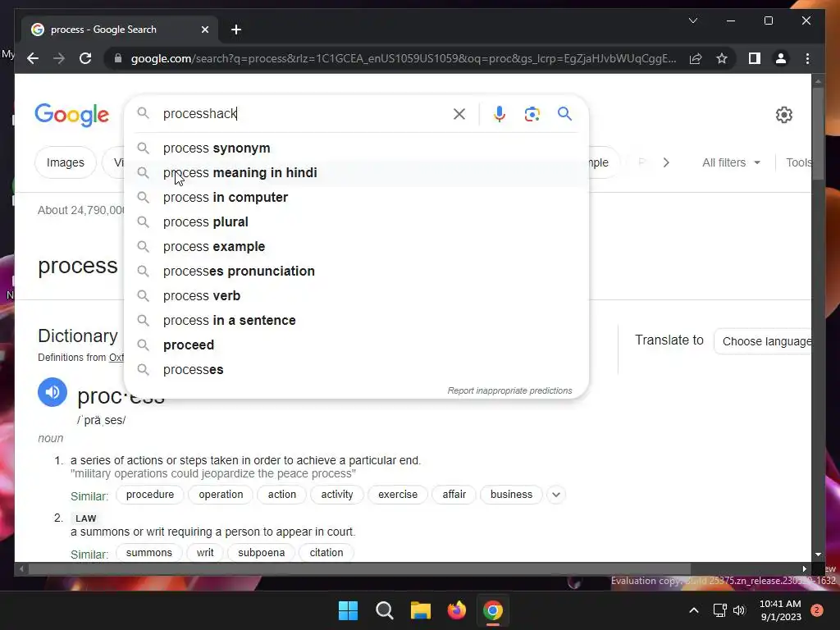Select suggestion process verb
The width and height of the screenshot is (840, 630).
tap(356, 295)
